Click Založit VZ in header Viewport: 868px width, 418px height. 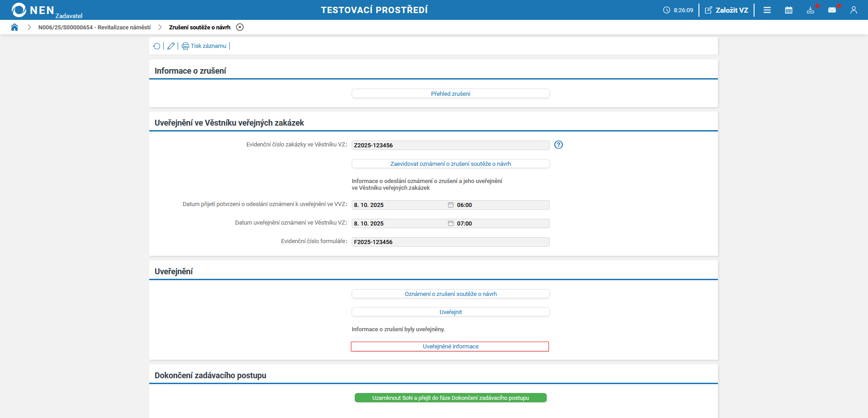click(726, 10)
